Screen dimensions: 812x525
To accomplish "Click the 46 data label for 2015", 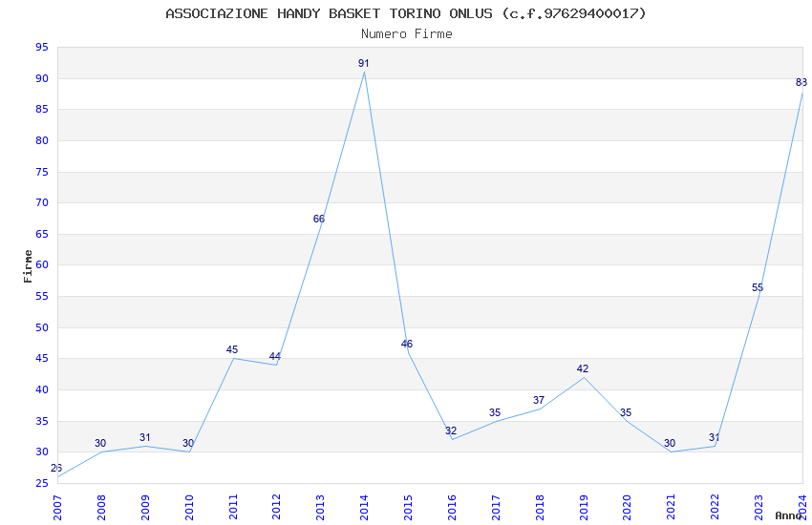I will 407,344.
